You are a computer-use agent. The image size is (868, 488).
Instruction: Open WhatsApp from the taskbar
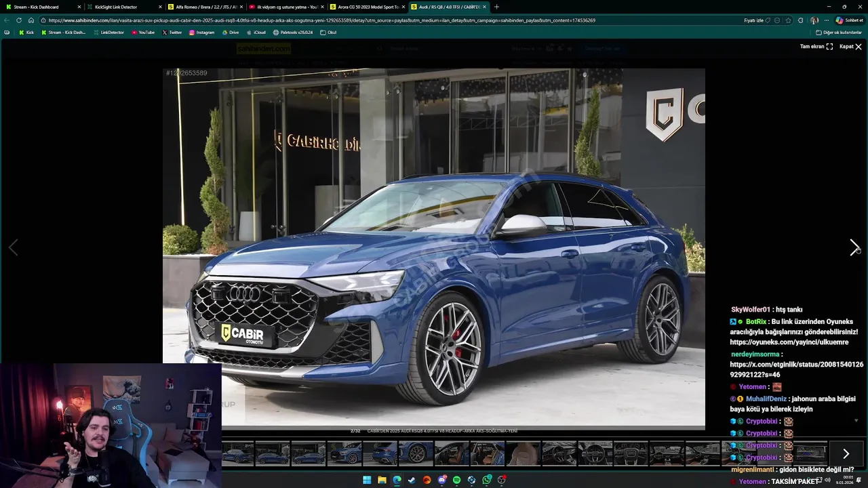click(x=487, y=480)
